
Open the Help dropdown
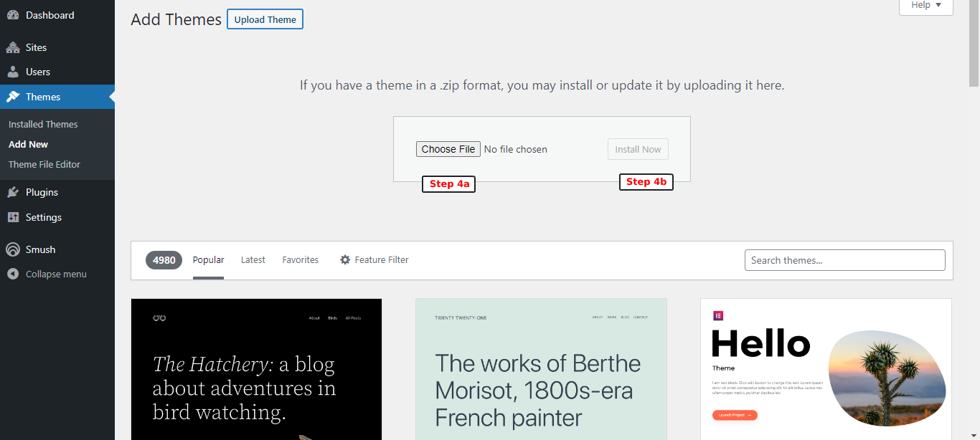coord(925,6)
